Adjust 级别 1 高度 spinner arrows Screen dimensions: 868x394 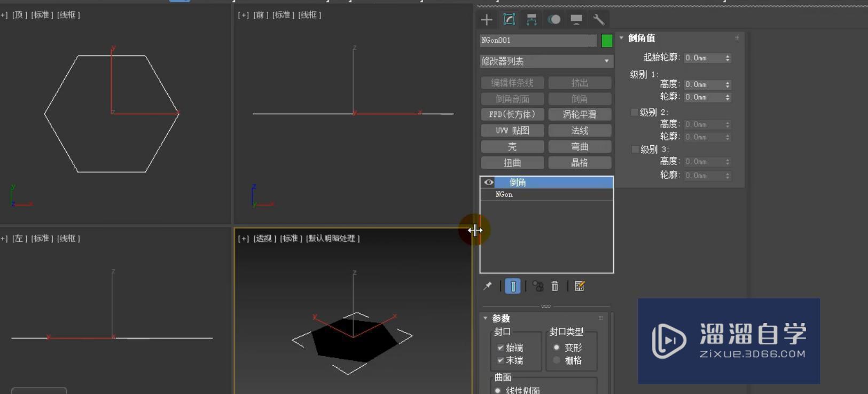728,84
